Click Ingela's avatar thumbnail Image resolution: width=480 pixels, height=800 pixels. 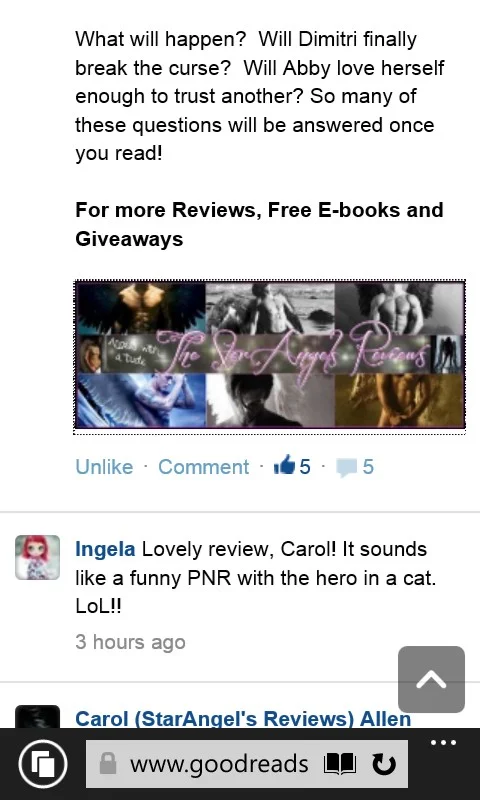pos(37,557)
